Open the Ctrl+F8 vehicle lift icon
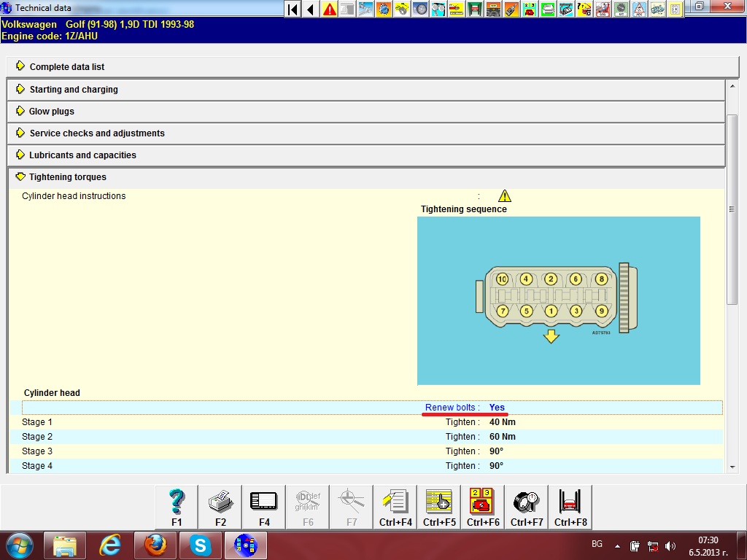 click(570, 507)
